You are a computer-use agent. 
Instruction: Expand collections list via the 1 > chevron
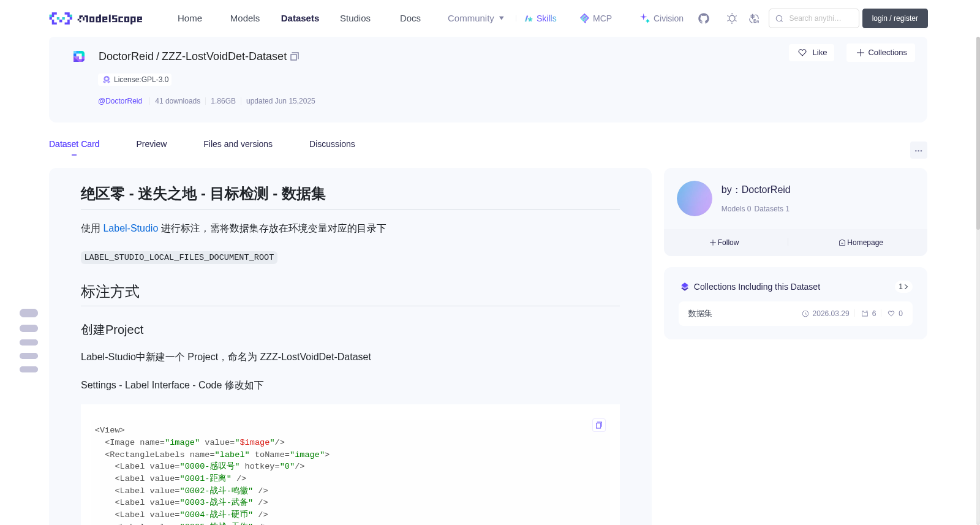pyautogui.click(x=903, y=287)
